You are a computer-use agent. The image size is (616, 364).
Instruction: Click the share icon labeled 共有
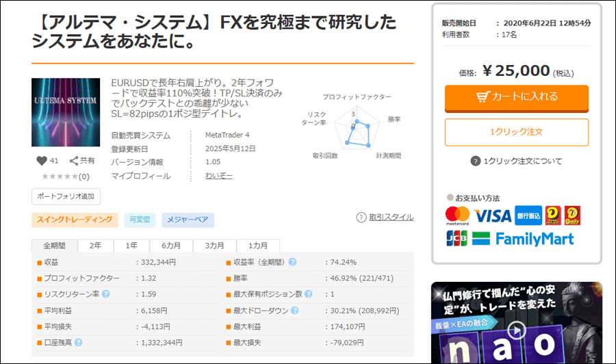point(74,161)
